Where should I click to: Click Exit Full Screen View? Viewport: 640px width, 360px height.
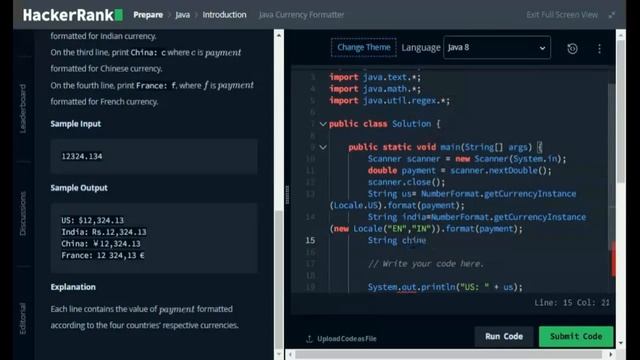click(562, 15)
